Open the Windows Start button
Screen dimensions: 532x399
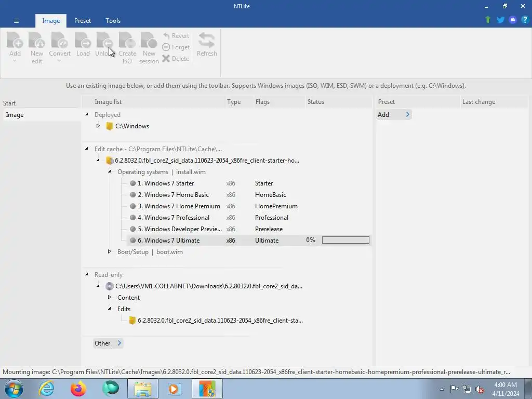tap(14, 389)
